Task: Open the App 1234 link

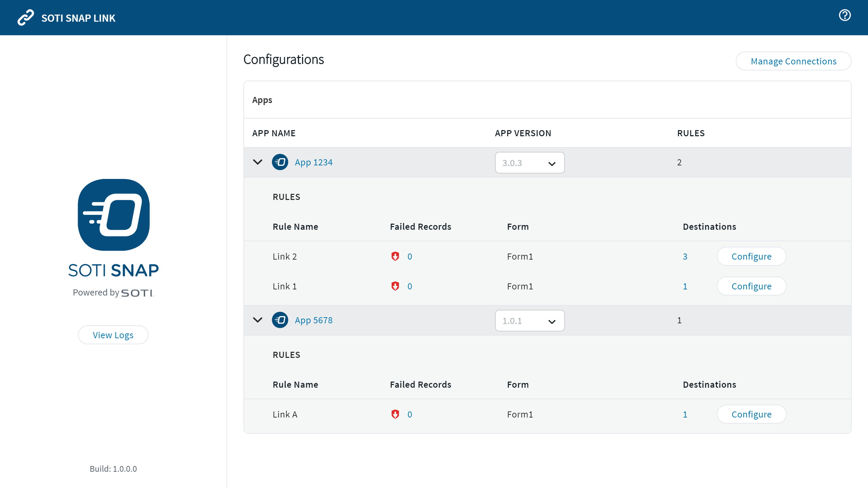Action: (x=314, y=162)
